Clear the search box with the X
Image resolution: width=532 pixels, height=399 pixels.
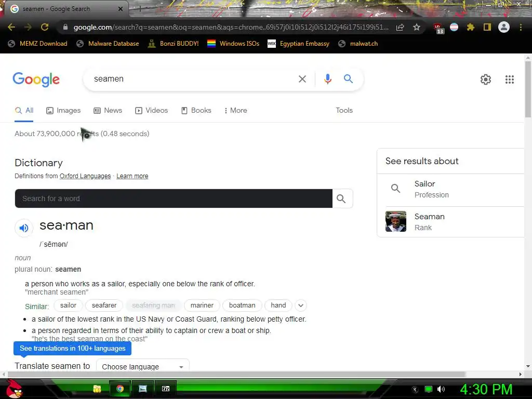[302, 79]
